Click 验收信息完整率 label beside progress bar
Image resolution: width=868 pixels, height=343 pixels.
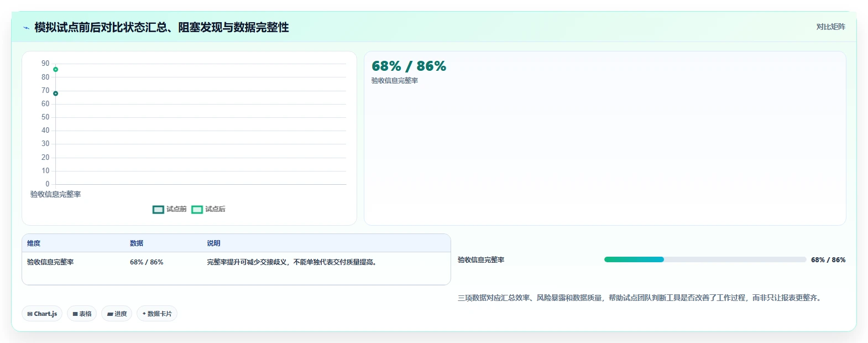click(481, 260)
